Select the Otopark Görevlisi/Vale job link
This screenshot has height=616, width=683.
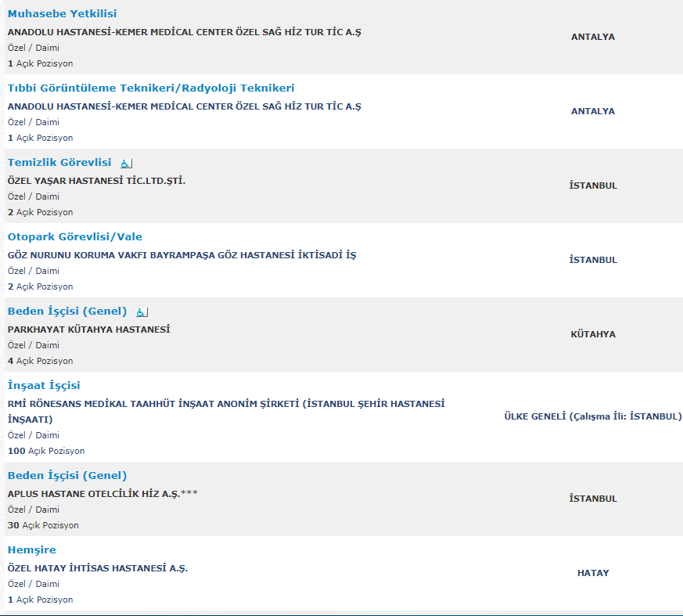[75, 237]
